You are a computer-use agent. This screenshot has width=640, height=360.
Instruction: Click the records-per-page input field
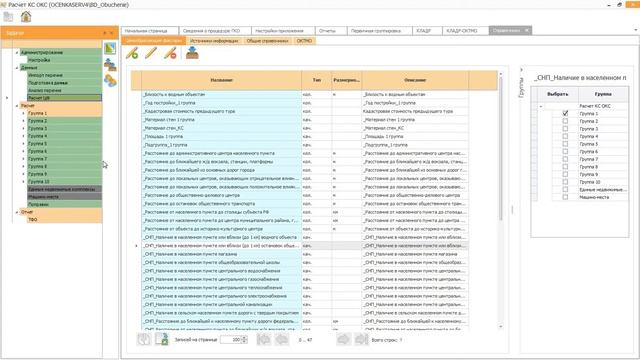pos(231,340)
